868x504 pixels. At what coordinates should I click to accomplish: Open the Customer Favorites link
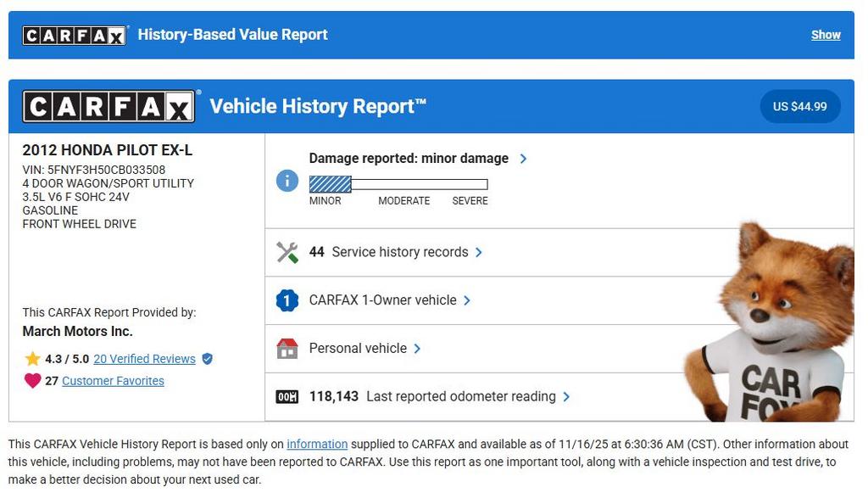[x=113, y=381]
